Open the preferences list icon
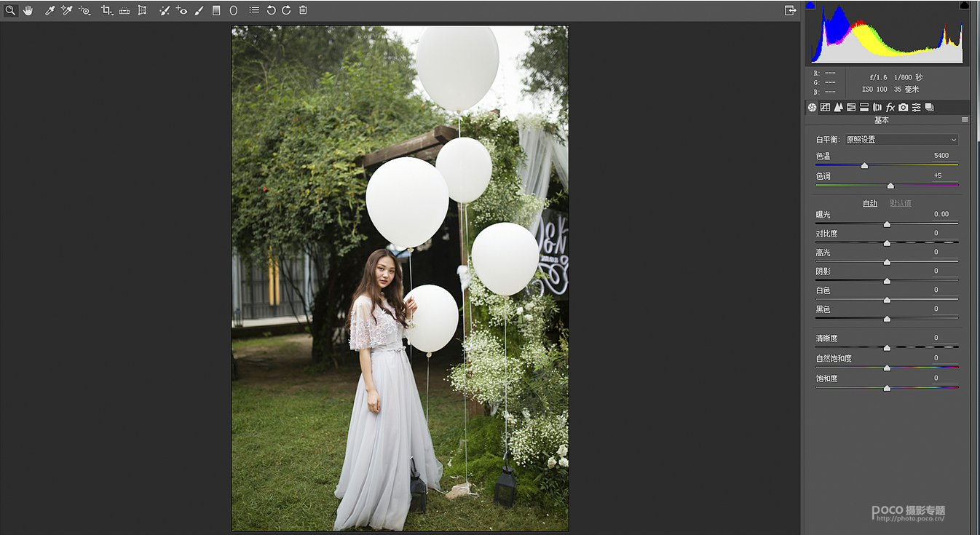Image resolution: width=980 pixels, height=535 pixels. pyautogui.click(x=254, y=10)
